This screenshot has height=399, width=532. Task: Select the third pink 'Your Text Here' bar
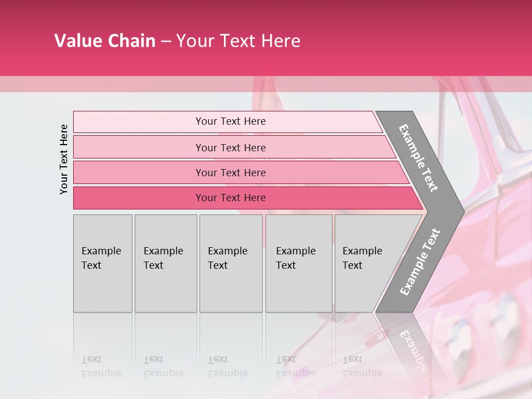click(230, 172)
